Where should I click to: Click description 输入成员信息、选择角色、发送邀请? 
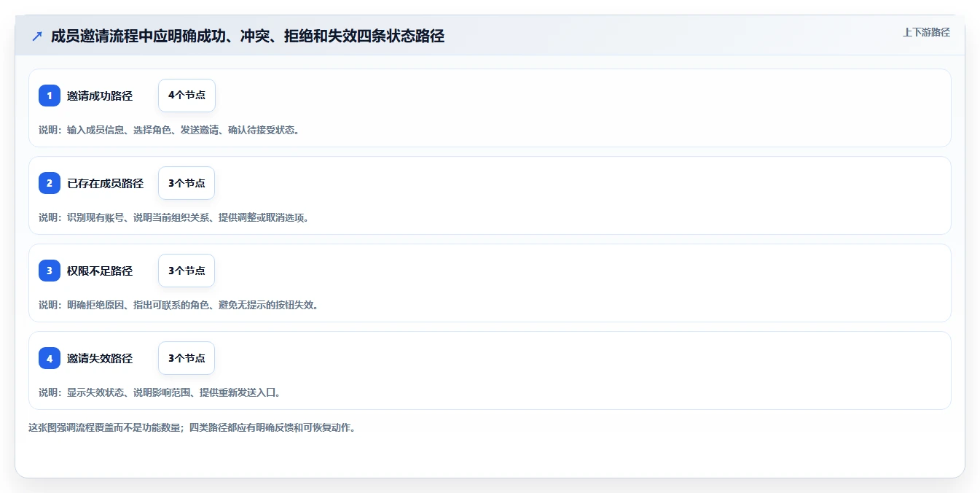point(169,130)
